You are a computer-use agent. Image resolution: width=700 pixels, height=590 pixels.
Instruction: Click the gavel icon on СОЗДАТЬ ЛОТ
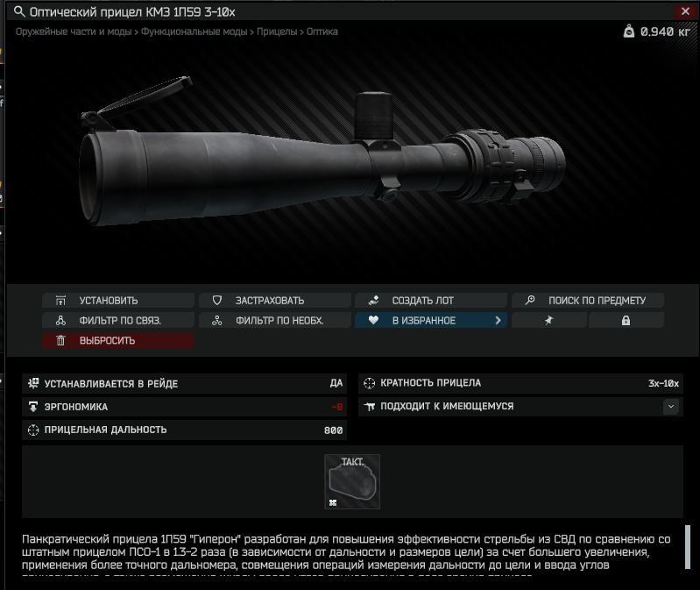pos(374,300)
